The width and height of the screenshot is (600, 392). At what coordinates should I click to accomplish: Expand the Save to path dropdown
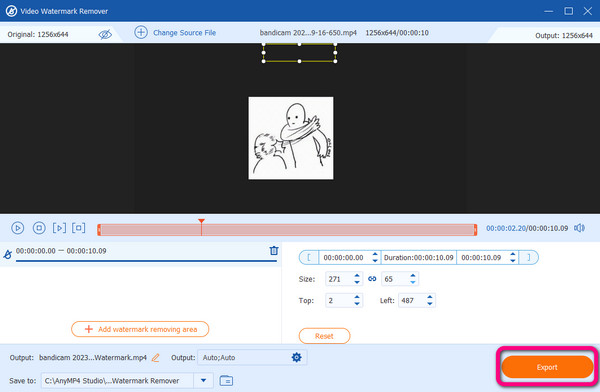point(204,381)
